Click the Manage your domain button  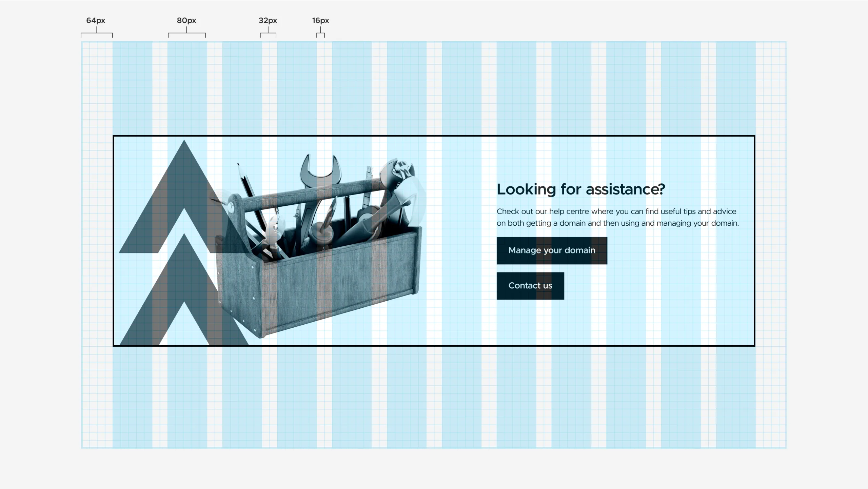point(552,250)
